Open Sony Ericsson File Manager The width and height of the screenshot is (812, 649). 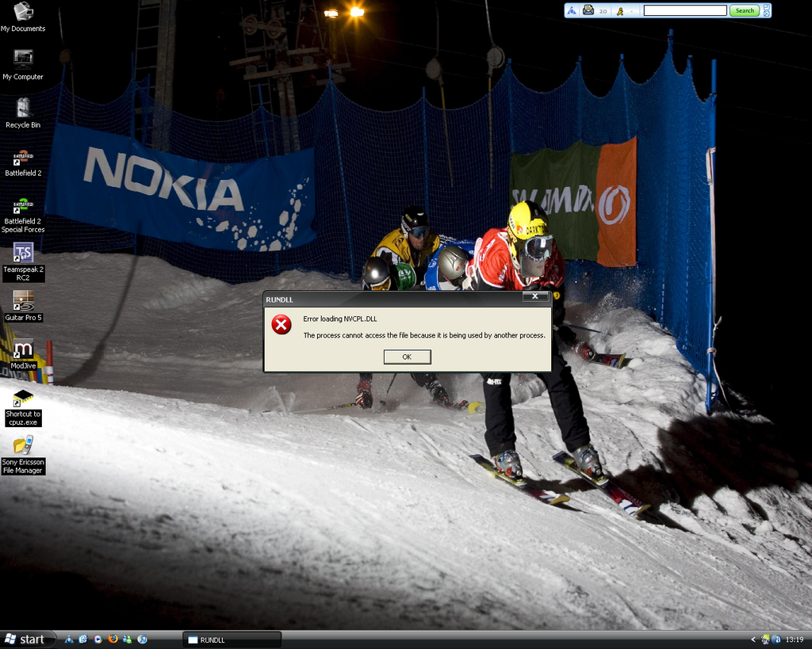point(23,445)
